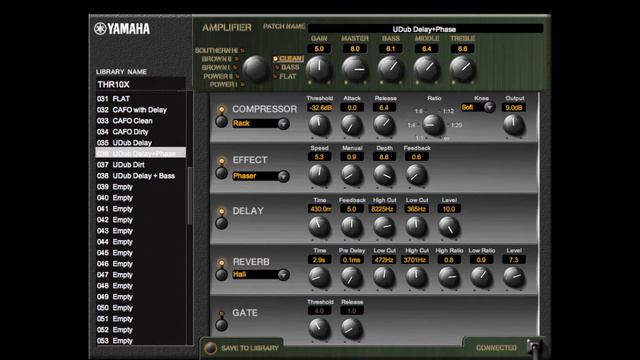640x360 pixels.
Task: Adjust the amplifier Master knob
Action: coord(355,69)
